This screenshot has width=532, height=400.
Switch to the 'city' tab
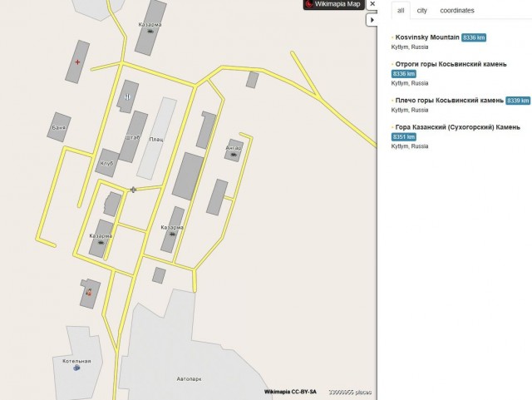click(x=421, y=11)
